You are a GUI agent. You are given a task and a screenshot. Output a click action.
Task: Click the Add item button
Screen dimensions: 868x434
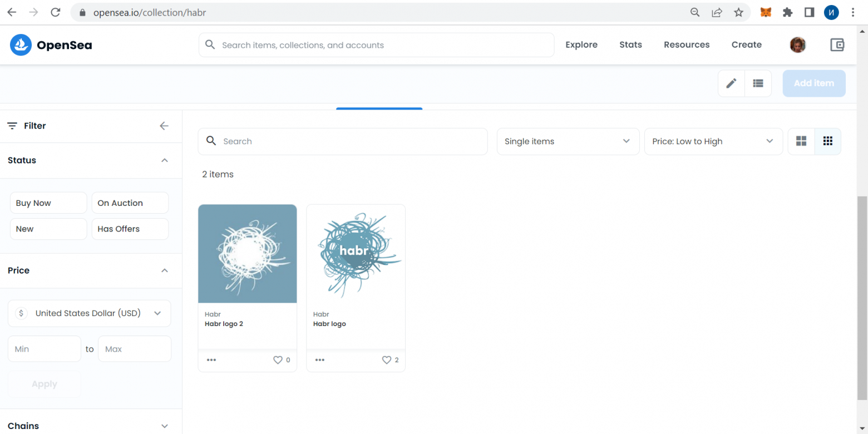tap(814, 83)
